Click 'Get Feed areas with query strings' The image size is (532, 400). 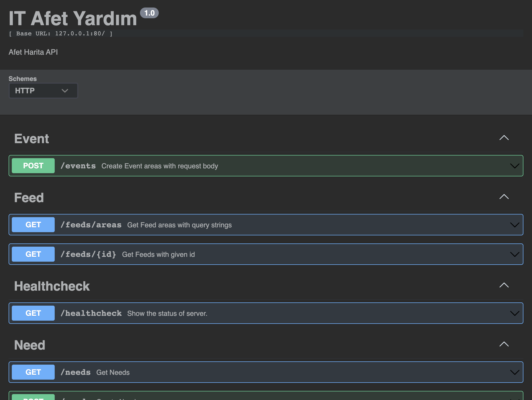pyautogui.click(x=179, y=225)
